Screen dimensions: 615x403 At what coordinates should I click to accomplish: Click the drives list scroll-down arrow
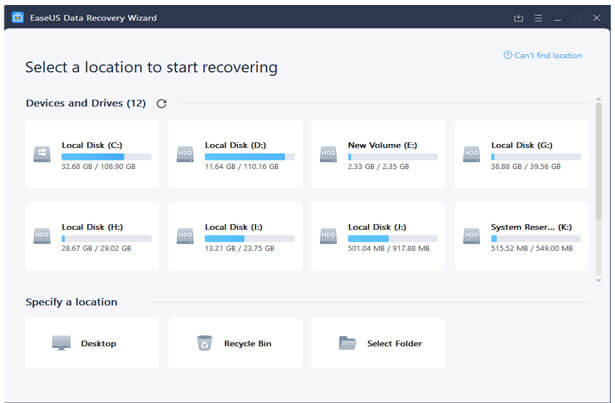[x=598, y=280]
